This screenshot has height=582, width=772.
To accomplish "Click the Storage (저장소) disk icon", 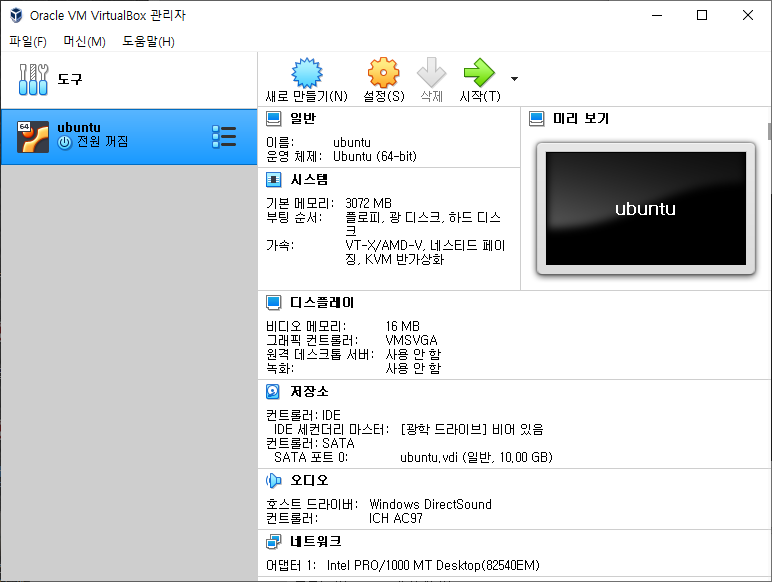I will click(x=273, y=391).
